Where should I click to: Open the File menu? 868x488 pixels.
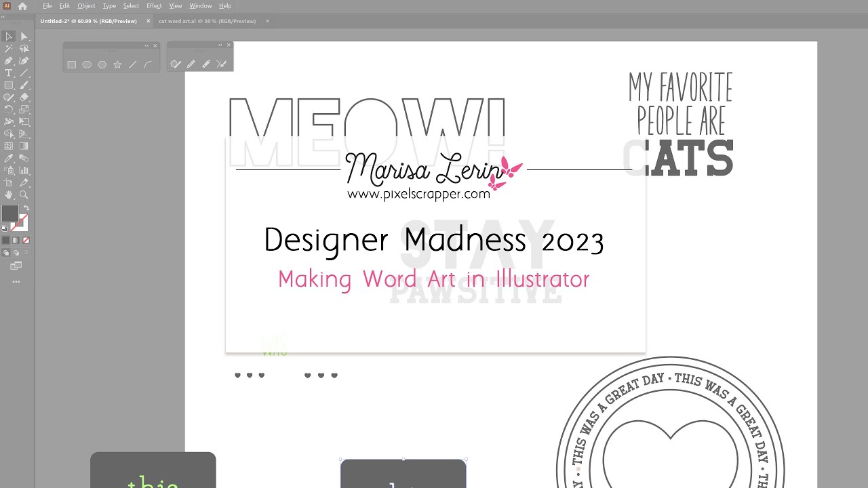(47, 6)
